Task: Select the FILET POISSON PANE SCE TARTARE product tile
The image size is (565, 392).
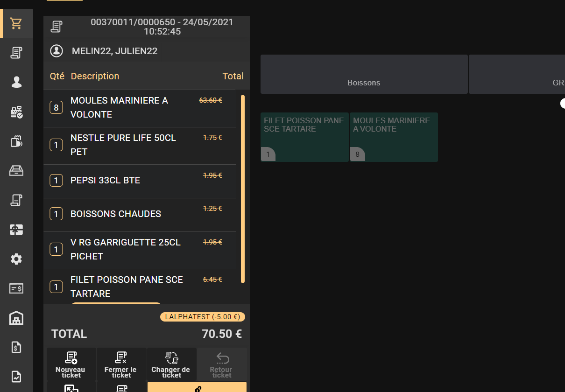Action: pos(304,137)
